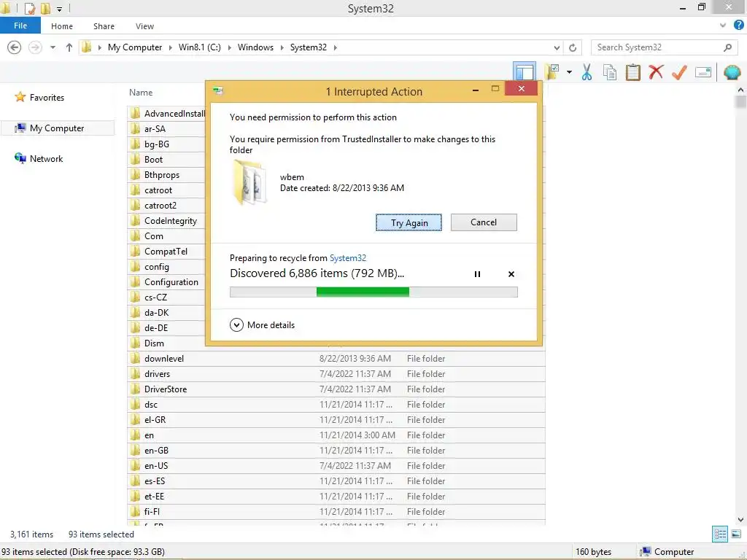Screen dimensions: 747x560
Task: Refresh the System32 folder view
Action: click(x=573, y=47)
